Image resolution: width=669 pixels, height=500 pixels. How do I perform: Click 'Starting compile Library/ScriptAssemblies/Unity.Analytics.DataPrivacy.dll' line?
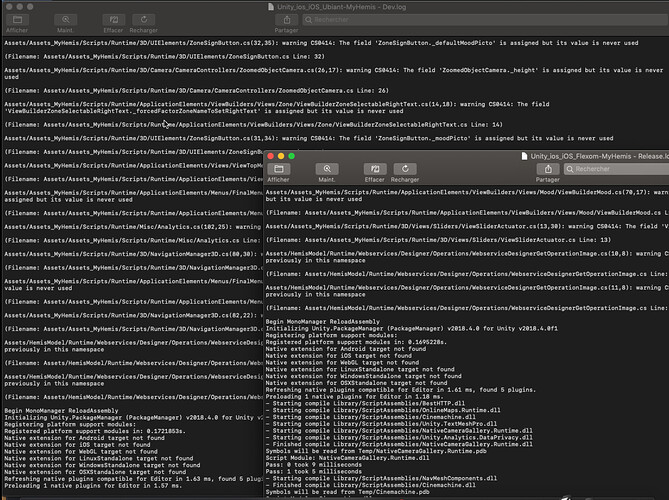coord(399,438)
